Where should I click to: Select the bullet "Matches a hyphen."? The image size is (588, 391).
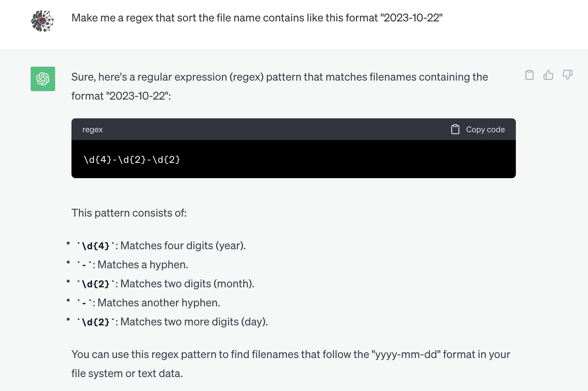(x=143, y=265)
